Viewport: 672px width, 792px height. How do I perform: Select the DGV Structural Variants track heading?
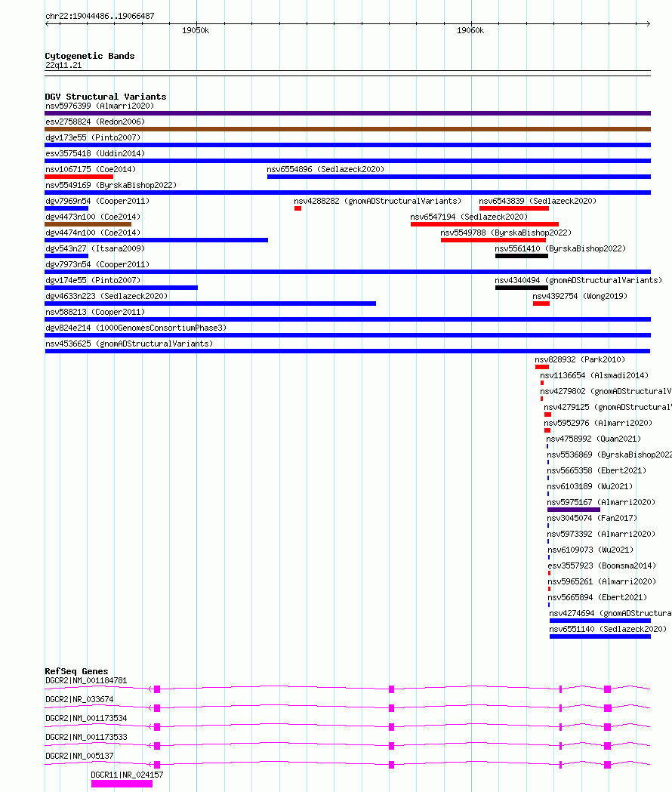click(106, 97)
